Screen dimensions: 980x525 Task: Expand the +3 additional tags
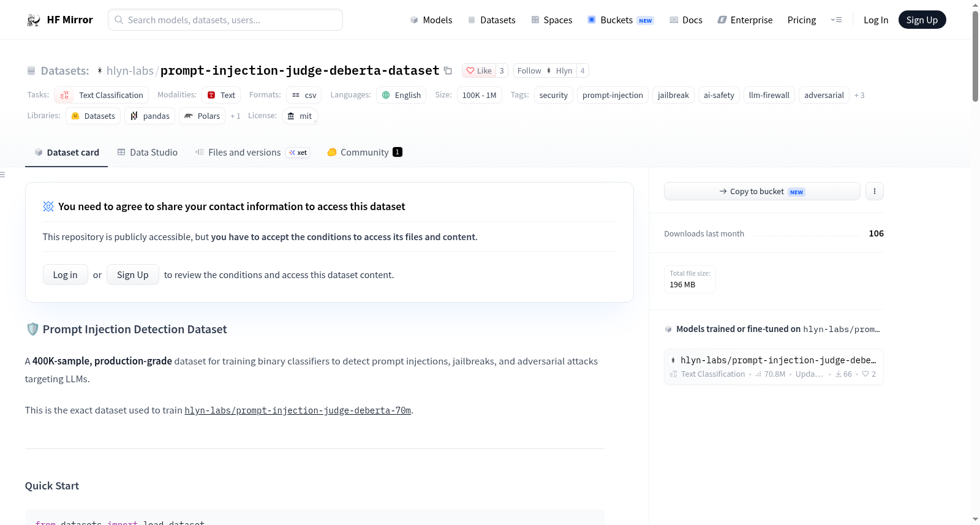[859, 95]
